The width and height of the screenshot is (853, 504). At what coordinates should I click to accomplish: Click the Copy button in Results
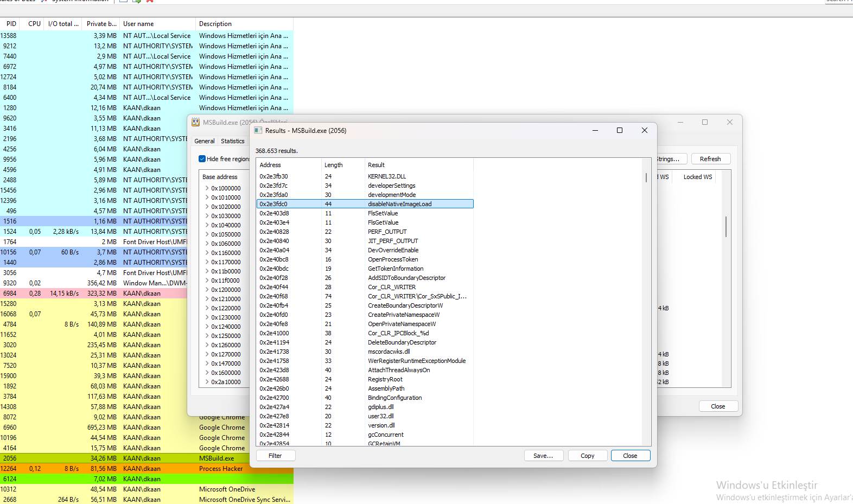588,456
